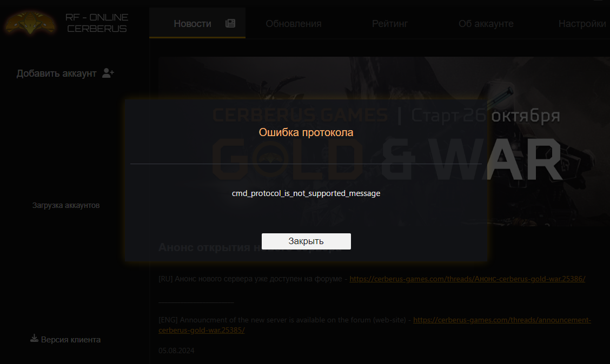The width and height of the screenshot is (610, 364).
Task: Click the RF - ONLINE CERBERUS title
Action: [x=97, y=23]
